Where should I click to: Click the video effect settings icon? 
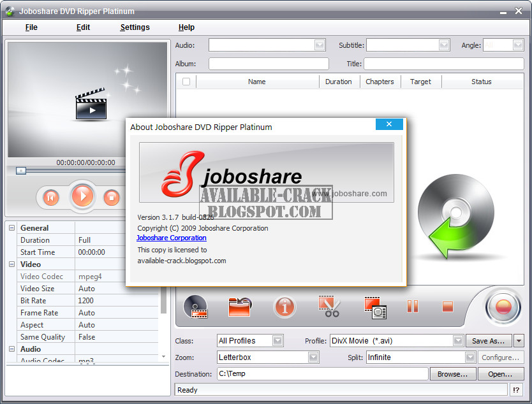tap(375, 308)
